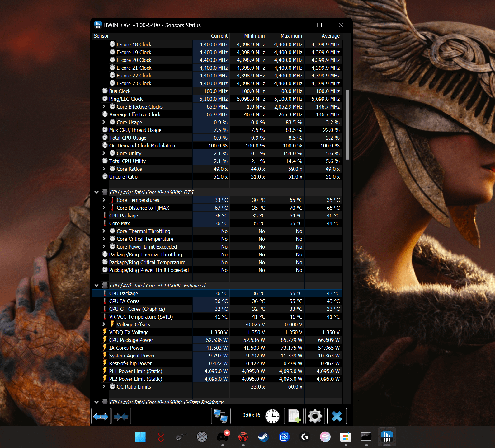Collapse the i9-14900K DTS sensor group

click(x=97, y=192)
